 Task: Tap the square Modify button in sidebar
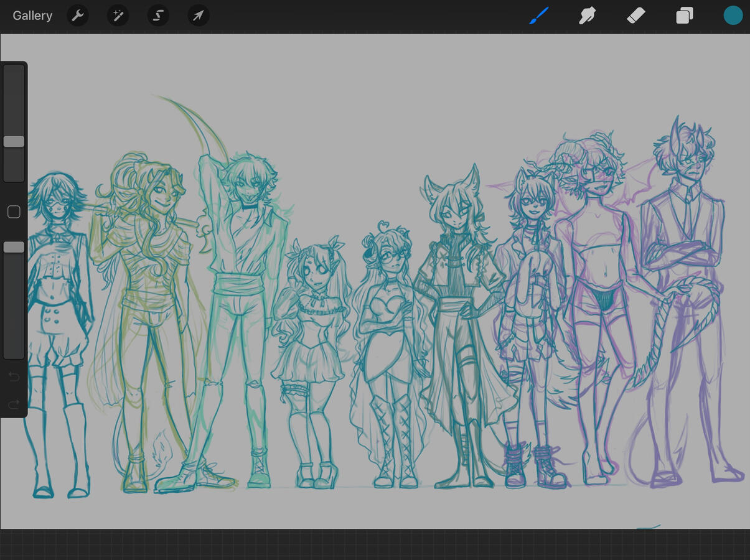point(14,212)
